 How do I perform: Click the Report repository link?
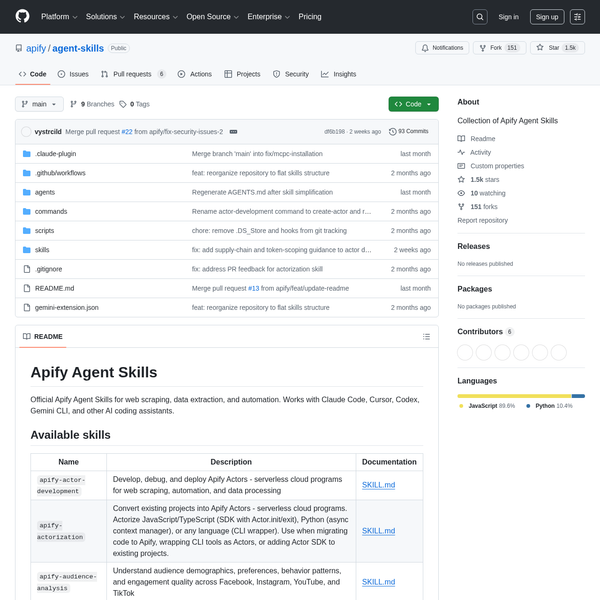[x=483, y=220]
